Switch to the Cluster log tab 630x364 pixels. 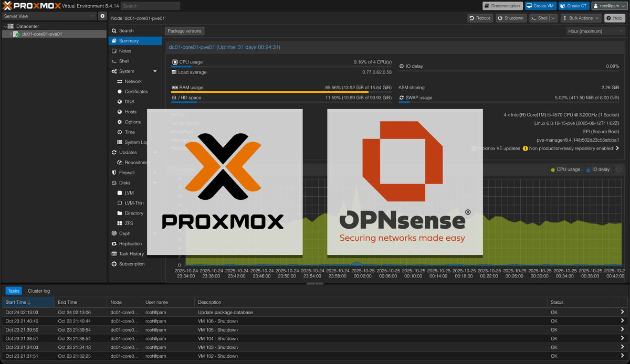(x=38, y=290)
